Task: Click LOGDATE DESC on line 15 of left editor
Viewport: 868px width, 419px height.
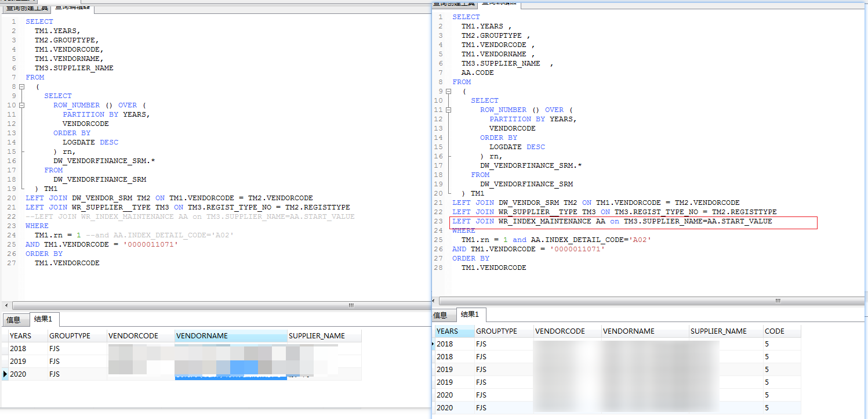Action: [x=90, y=142]
